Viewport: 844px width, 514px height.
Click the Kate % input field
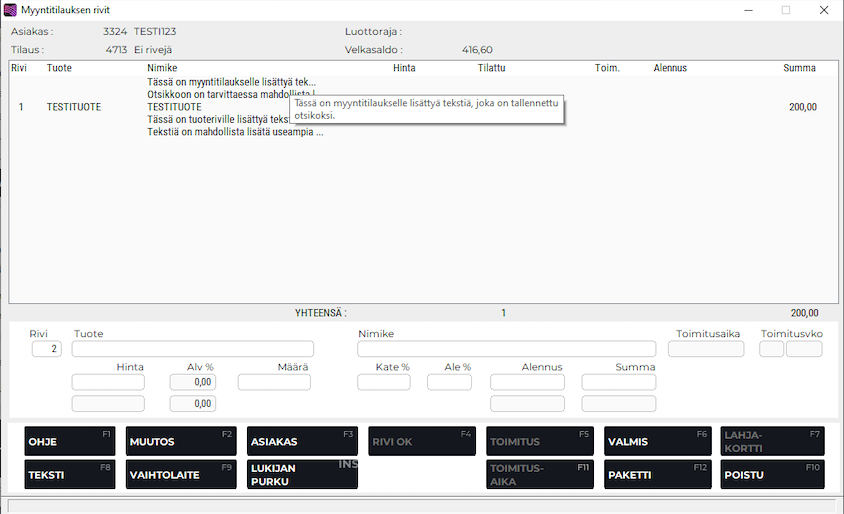(384, 382)
